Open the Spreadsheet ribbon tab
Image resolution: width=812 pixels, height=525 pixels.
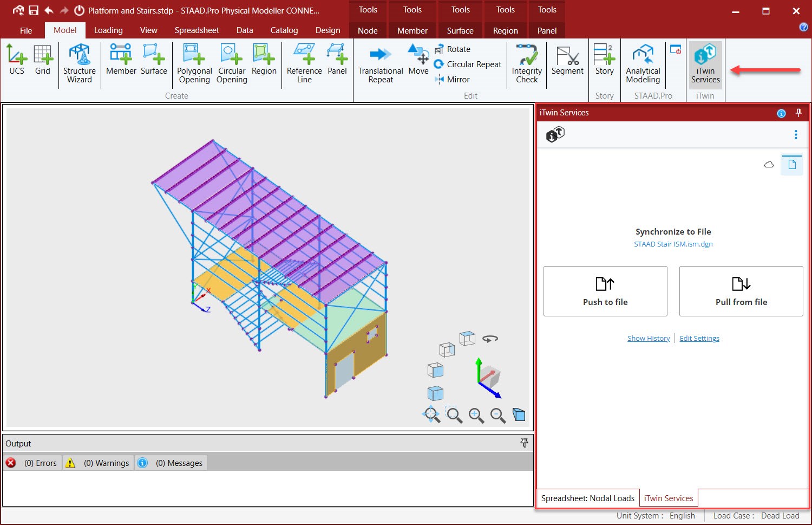(x=197, y=30)
